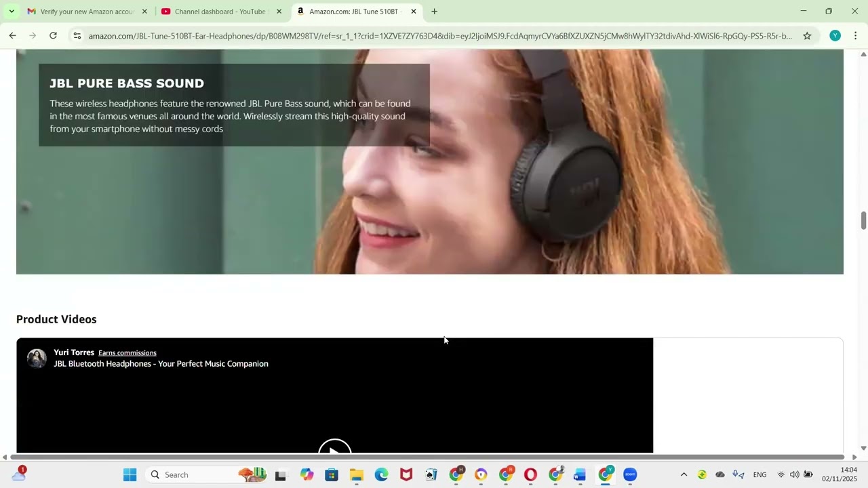Screen dimensions: 868x488
Task: Open the tab search dropdown
Action: (x=11, y=12)
